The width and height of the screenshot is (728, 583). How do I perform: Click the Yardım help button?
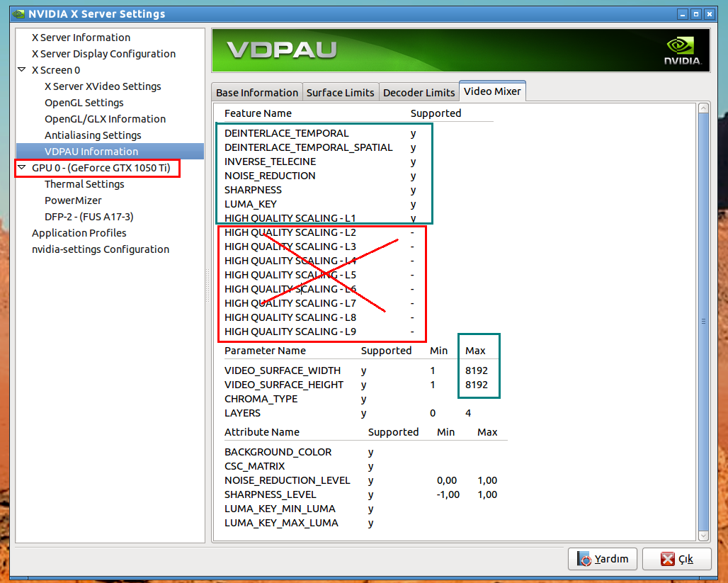click(x=603, y=558)
